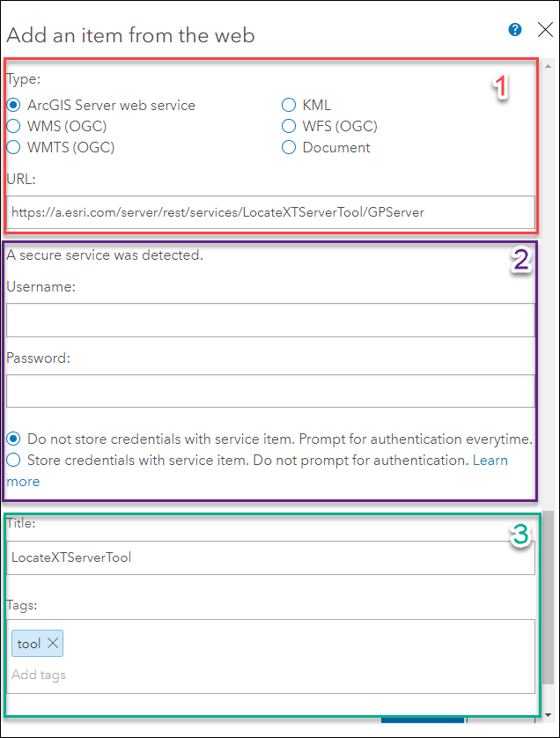Choose "Do not store credentials" option
The image size is (560, 738).
pyautogui.click(x=13, y=439)
